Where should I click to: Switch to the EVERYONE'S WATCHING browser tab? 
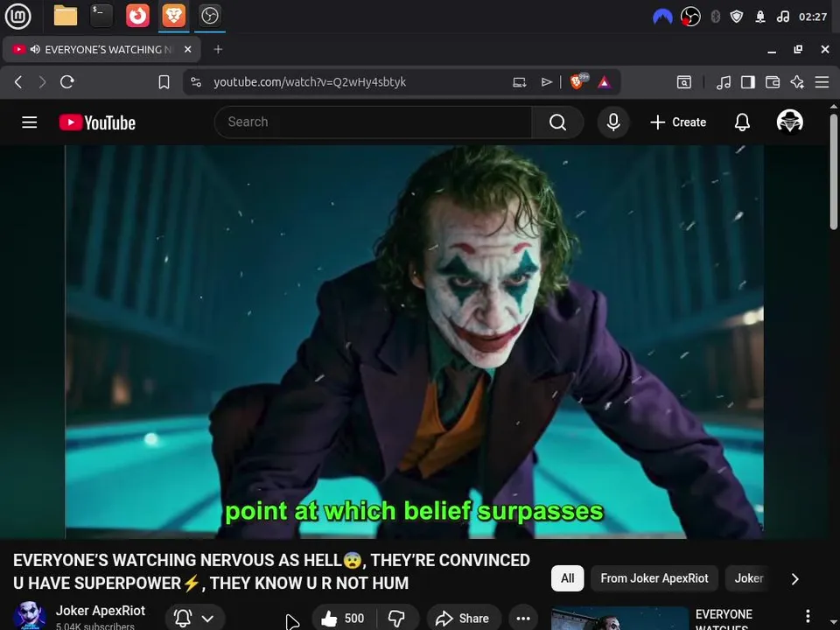point(101,49)
